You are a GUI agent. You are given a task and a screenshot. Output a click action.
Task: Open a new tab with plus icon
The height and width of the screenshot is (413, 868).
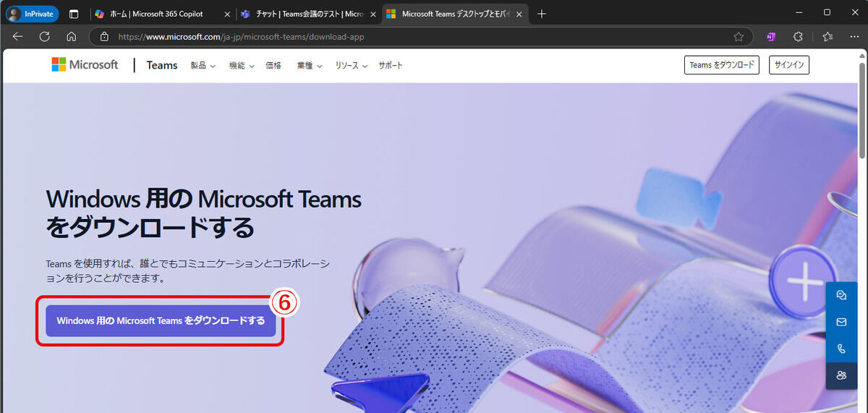[x=542, y=14]
